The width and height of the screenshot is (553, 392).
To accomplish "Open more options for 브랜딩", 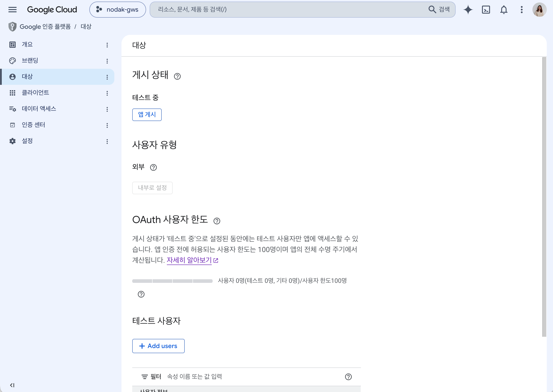I will [107, 61].
